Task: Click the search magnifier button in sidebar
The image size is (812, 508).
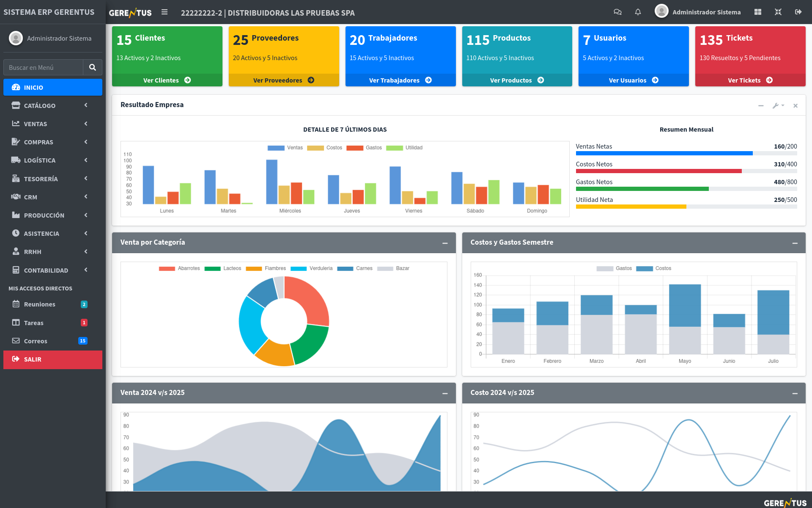Action: (93, 67)
